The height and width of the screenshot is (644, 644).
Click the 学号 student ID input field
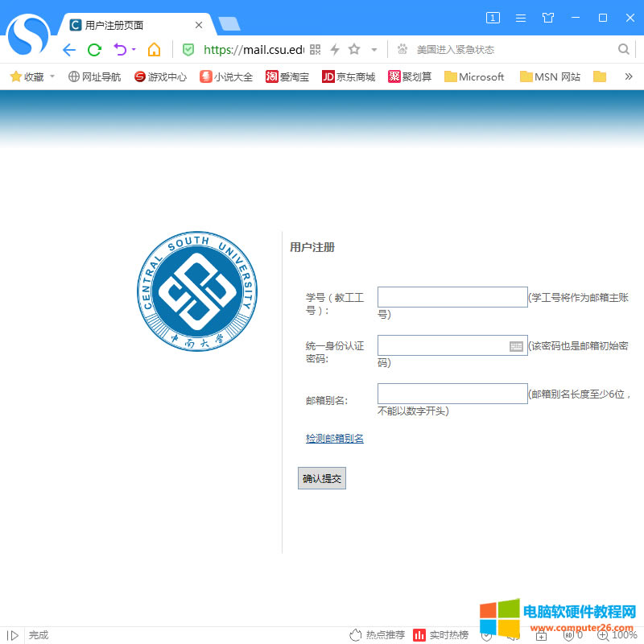tap(452, 297)
